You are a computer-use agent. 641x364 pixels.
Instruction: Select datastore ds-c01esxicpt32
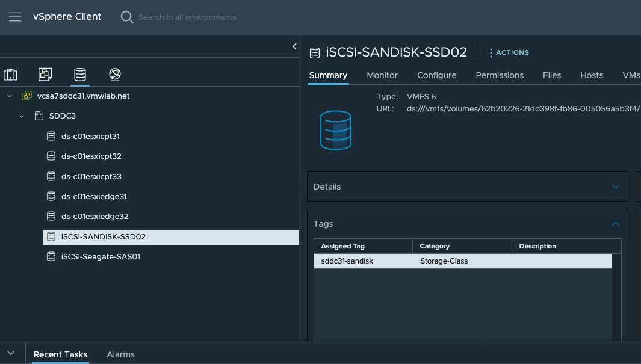(x=91, y=156)
